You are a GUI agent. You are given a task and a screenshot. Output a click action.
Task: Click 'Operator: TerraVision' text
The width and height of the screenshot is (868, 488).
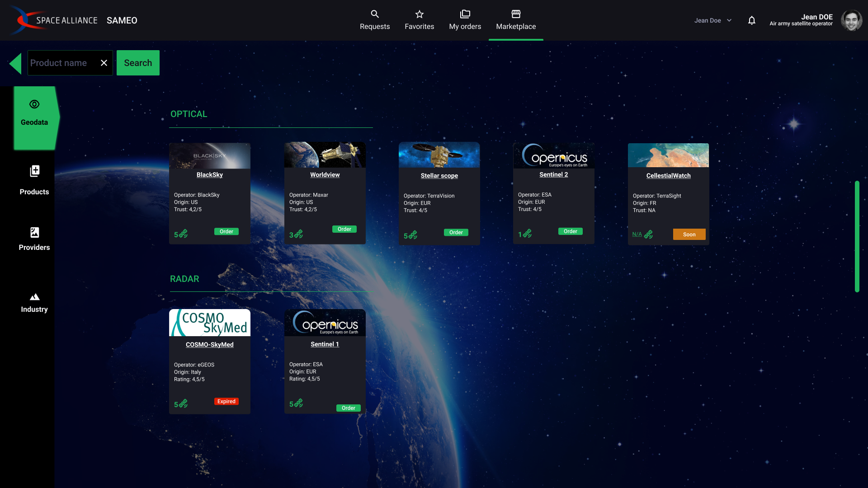tap(429, 196)
